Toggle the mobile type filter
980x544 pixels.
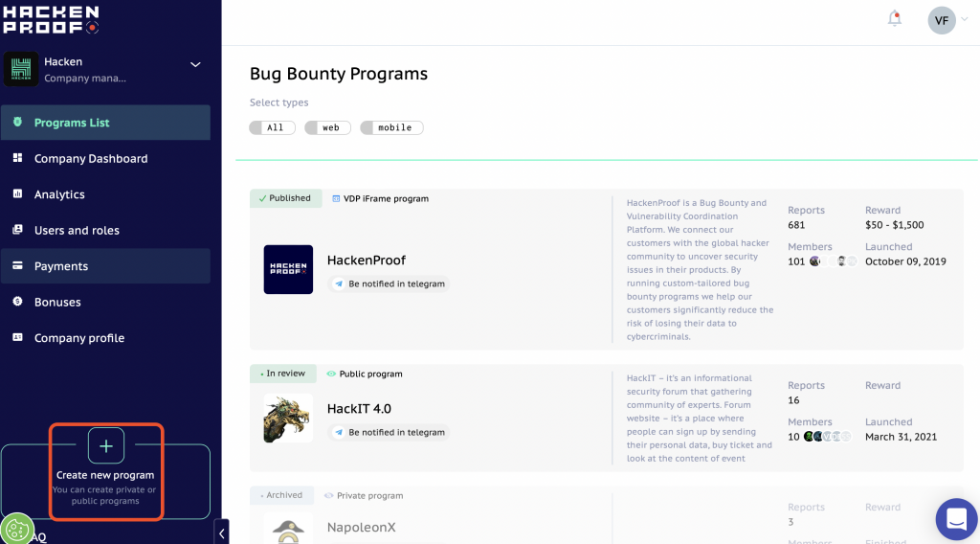[391, 127]
